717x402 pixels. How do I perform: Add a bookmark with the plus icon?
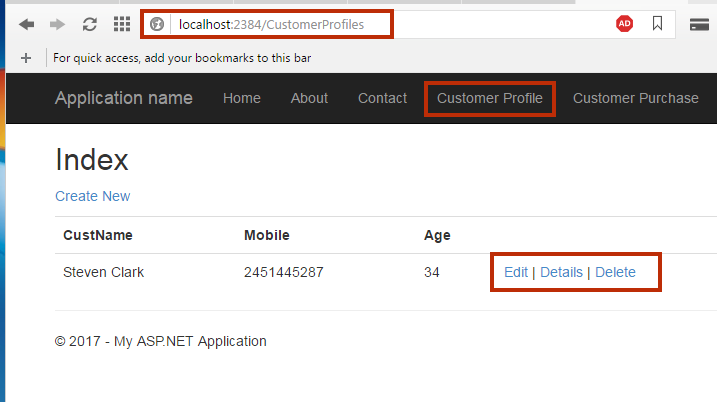[26, 58]
